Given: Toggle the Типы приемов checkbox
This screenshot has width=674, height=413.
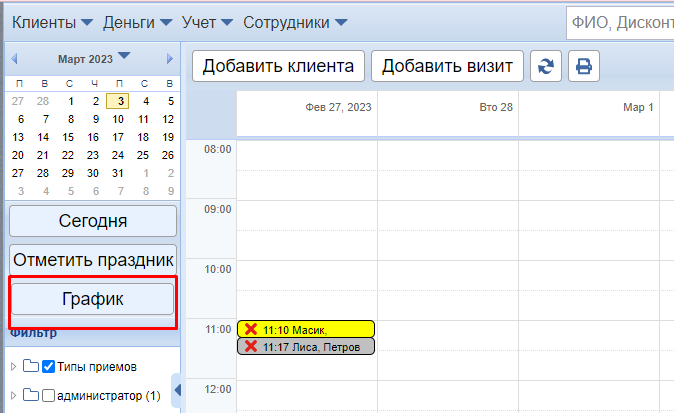Looking at the screenshot, I should 49,367.
